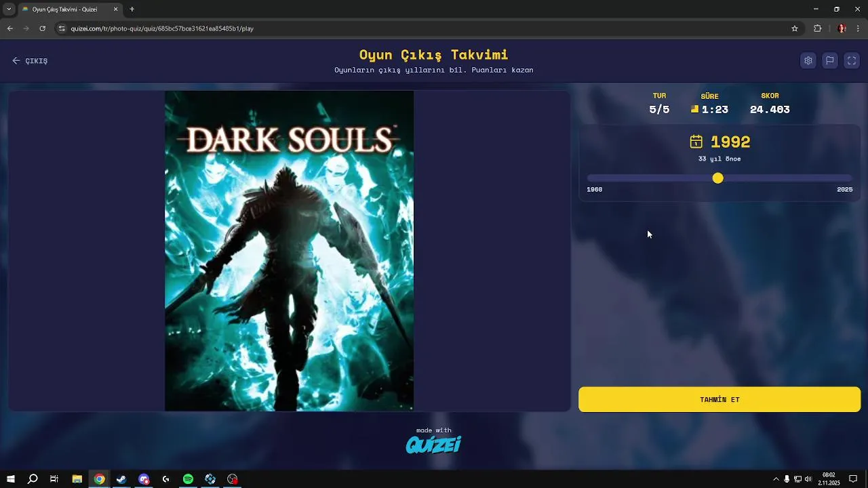Toggle fullscreen mode icon
Image resolution: width=868 pixels, height=488 pixels.
tap(852, 60)
